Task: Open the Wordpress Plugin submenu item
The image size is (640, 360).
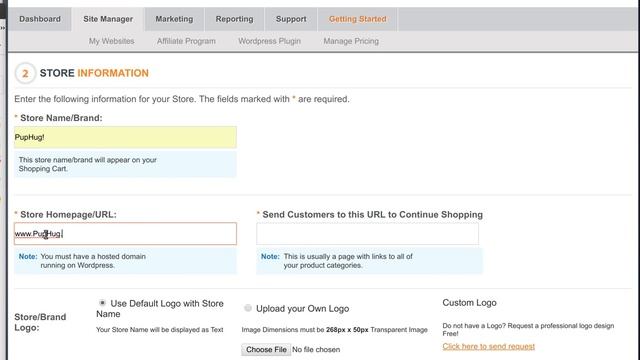Action: 269,41
